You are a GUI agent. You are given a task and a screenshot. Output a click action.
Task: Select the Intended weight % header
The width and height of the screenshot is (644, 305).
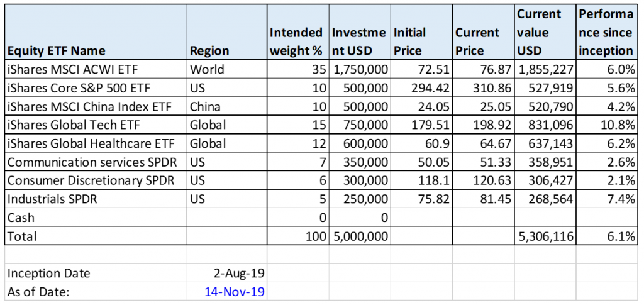297,33
